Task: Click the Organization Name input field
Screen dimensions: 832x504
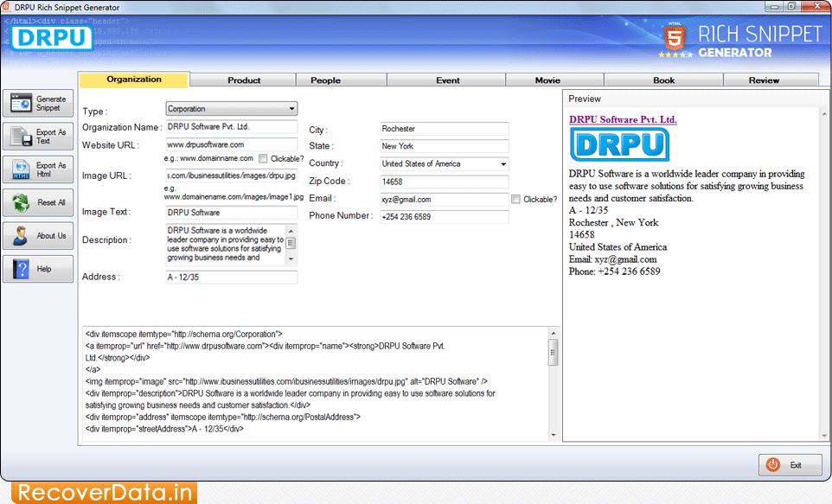Action: tap(231, 127)
